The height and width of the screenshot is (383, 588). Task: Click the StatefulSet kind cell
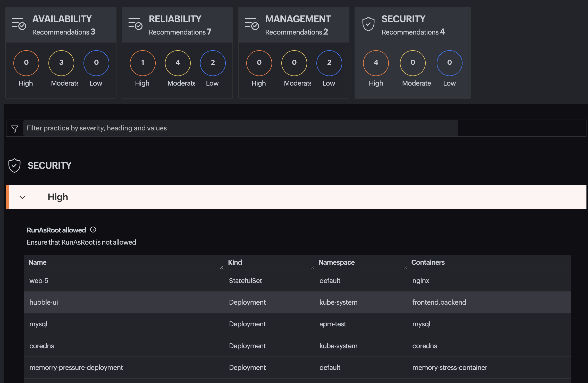[245, 281]
